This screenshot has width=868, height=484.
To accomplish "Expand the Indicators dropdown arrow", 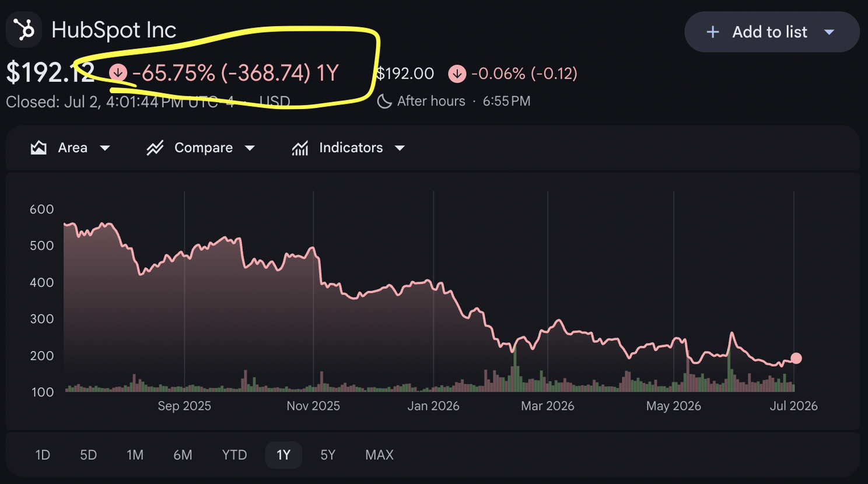I will click(x=400, y=148).
